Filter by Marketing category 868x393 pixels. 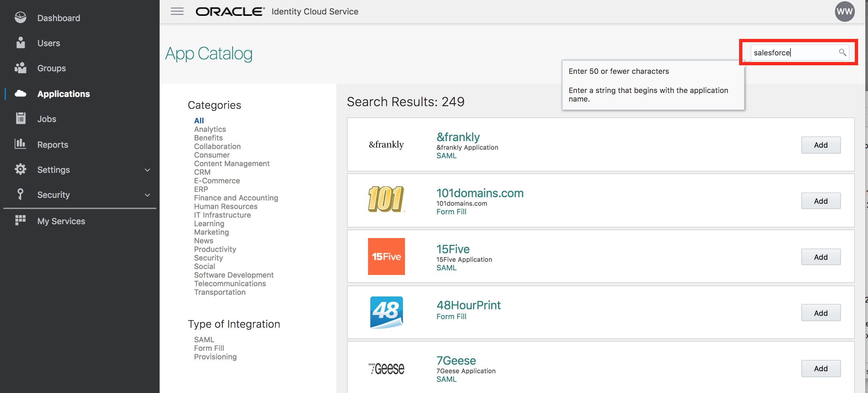click(211, 232)
